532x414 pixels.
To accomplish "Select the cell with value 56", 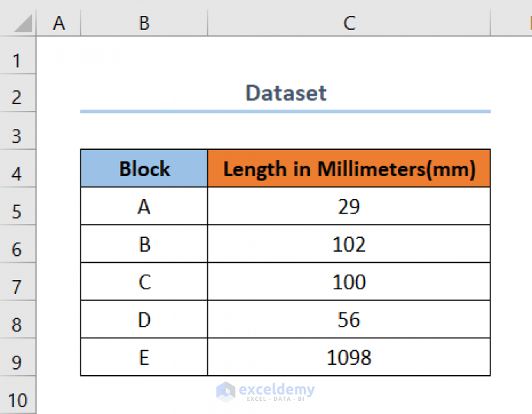I will [x=349, y=320].
